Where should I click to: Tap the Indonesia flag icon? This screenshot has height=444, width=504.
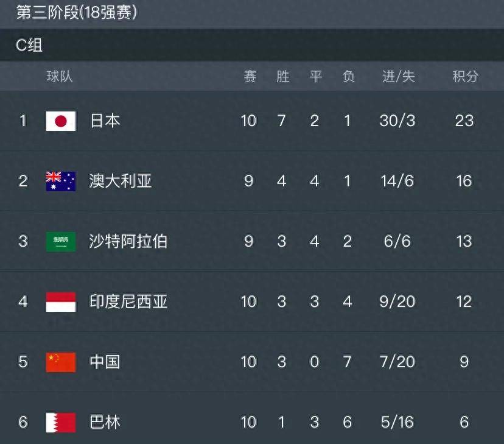tap(61, 302)
